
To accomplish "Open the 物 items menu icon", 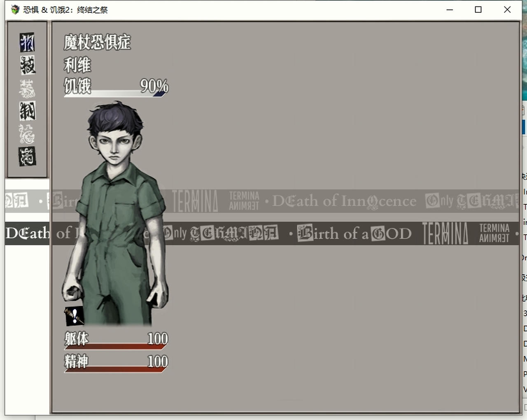I will [x=27, y=42].
